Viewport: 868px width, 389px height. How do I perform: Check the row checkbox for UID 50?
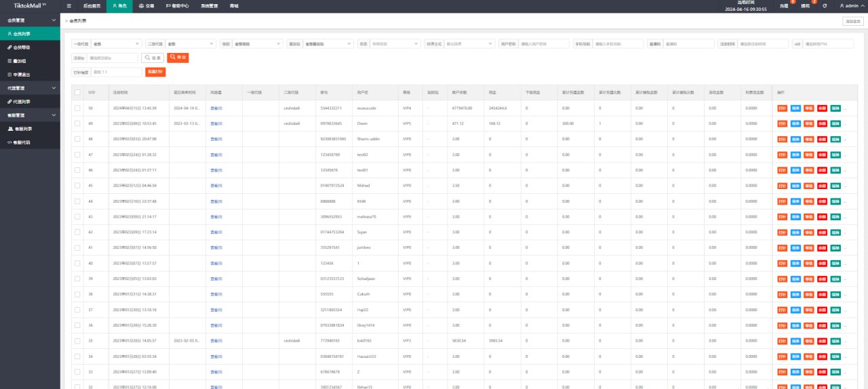tap(77, 108)
